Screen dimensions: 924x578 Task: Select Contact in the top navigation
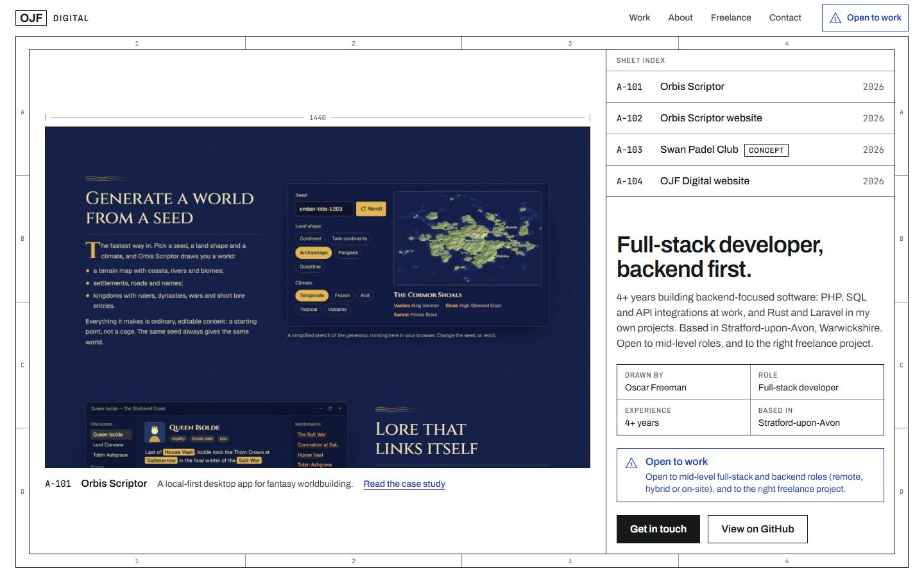(x=785, y=18)
